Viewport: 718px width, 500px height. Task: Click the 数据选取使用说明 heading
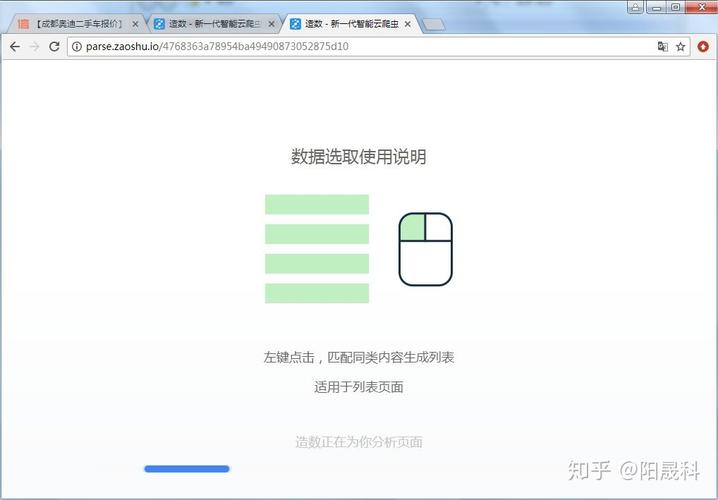359,157
